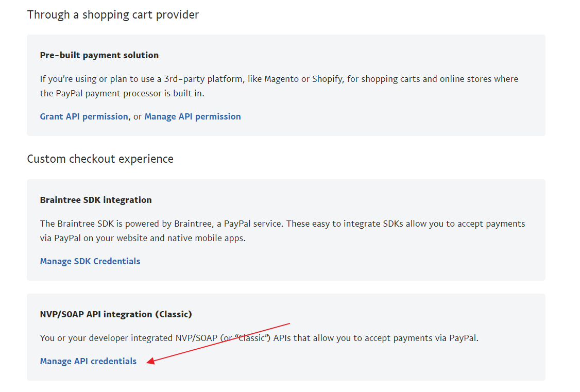Select 'Through a shopping cart provider' heading
Image resolution: width=580 pixels, height=392 pixels.
113,15
